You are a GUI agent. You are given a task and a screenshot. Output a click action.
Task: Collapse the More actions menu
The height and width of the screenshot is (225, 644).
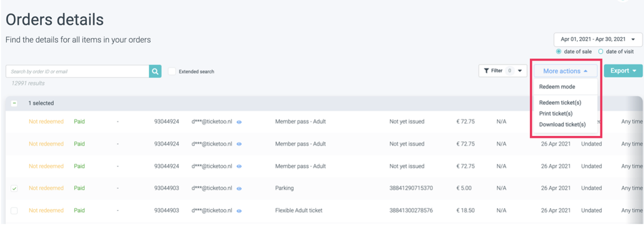click(565, 71)
